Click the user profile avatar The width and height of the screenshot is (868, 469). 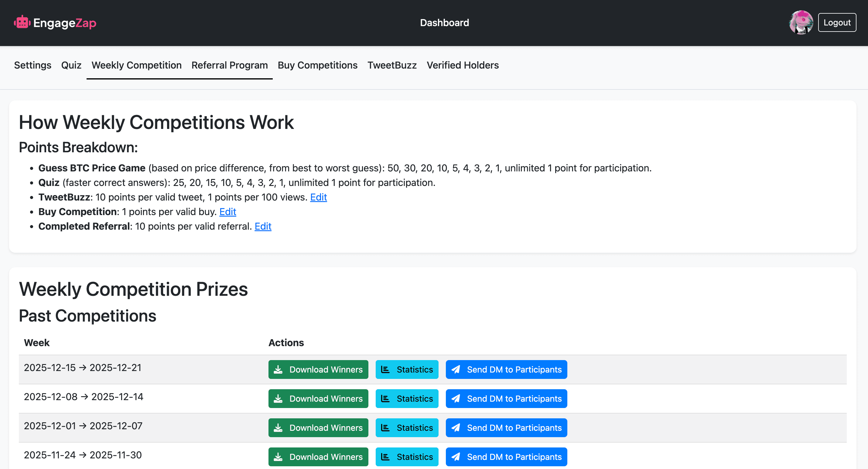tap(801, 22)
